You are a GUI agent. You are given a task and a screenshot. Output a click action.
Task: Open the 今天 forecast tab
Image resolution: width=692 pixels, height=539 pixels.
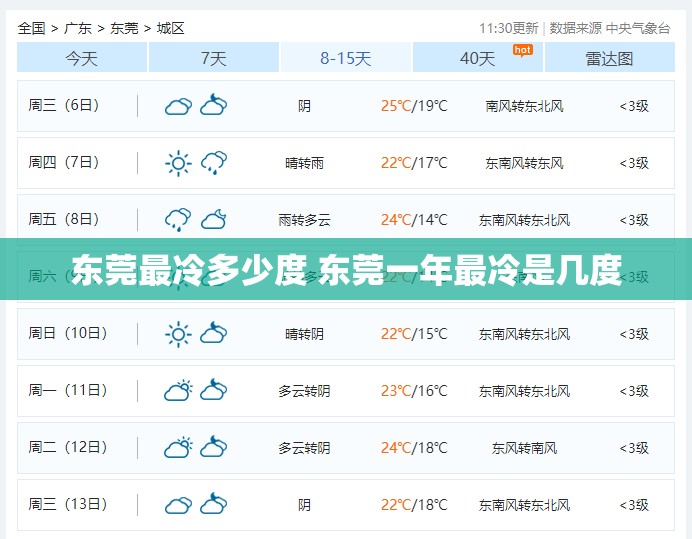[x=82, y=57]
